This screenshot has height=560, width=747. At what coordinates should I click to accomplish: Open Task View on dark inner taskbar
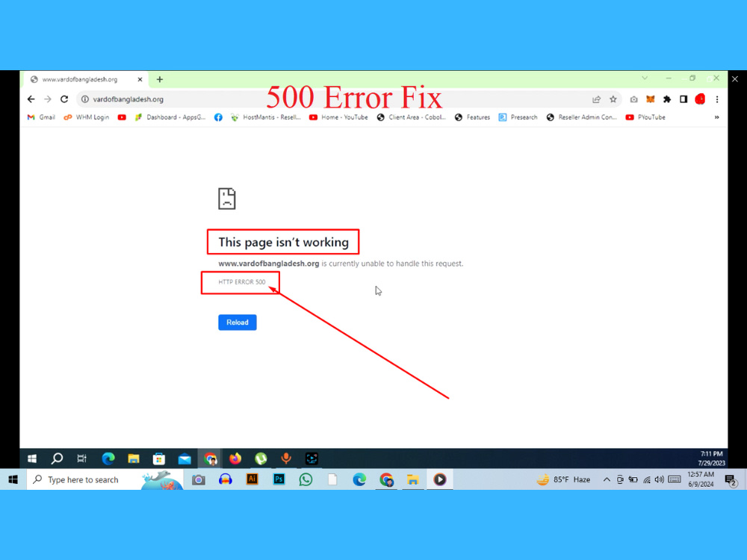click(82, 458)
